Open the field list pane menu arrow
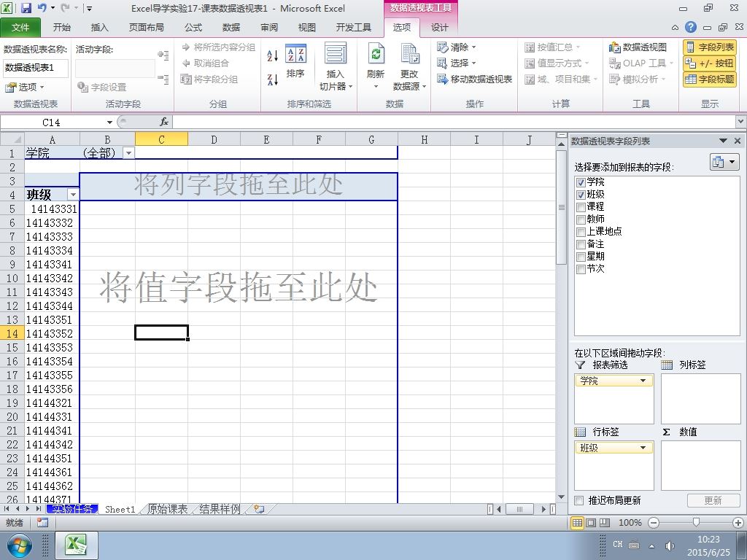 click(x=723, y=141)
